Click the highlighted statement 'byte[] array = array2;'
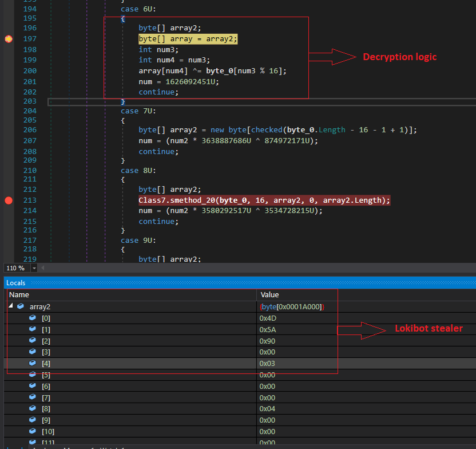 (188, 39)
